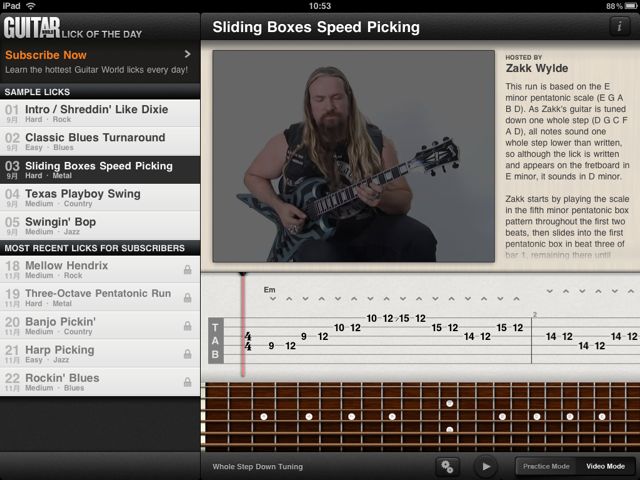Tap the lock icon on Harp Picking
Screen dimensions: 640x480
[187, 353]
